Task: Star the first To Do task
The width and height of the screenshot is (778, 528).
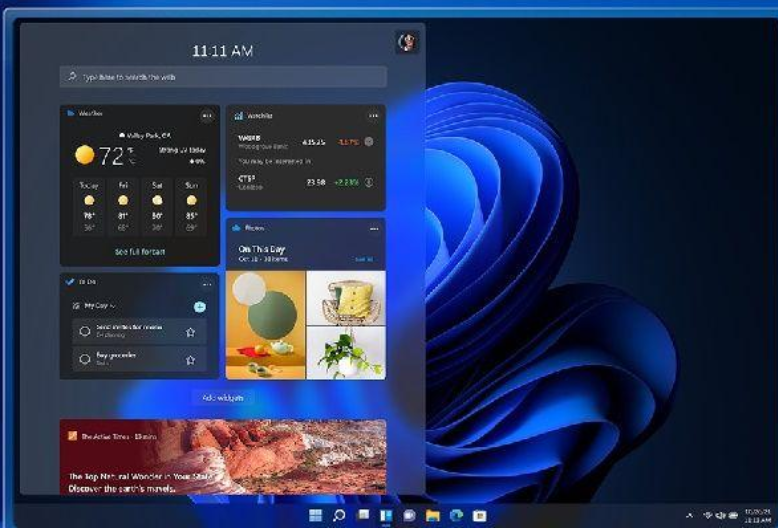Action: point(190,332)
